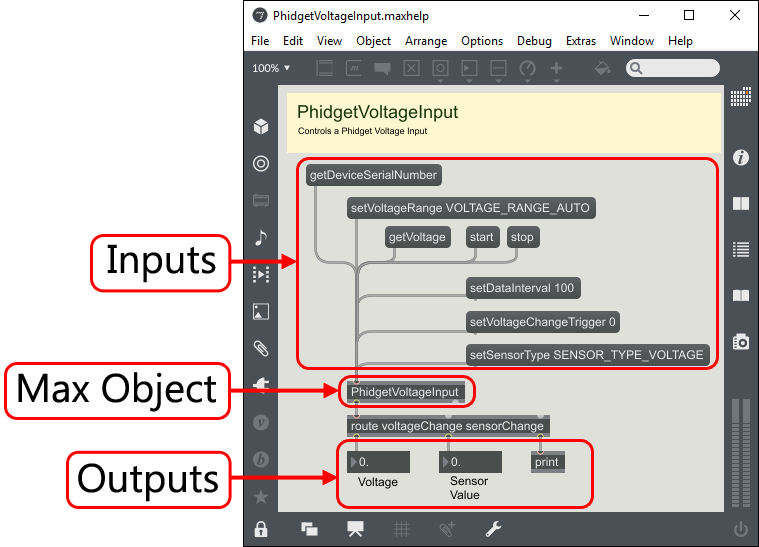Click the audio level meter slider
Image resolution: width=759 pixels, height=547 pixels.
click(x=741, y=450)
